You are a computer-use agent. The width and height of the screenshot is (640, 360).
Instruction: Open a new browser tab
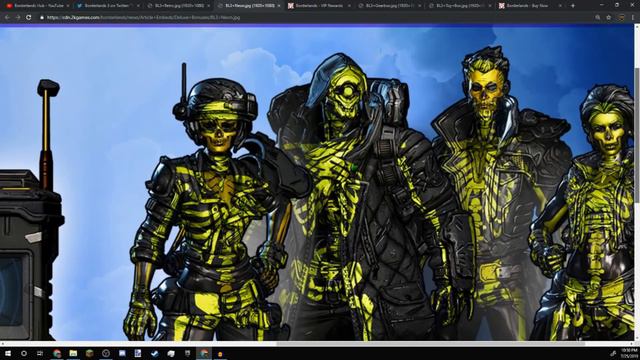pos(573,6)
